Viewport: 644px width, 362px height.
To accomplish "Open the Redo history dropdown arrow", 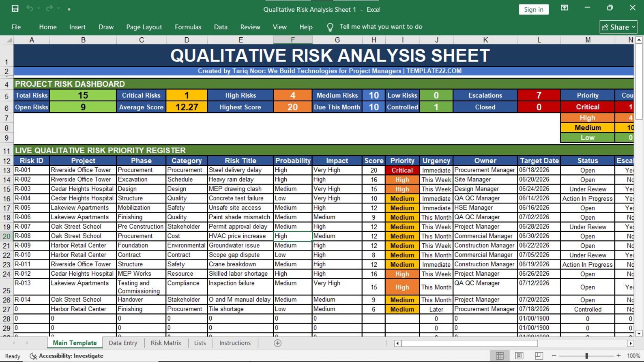I will coord(58,9).
